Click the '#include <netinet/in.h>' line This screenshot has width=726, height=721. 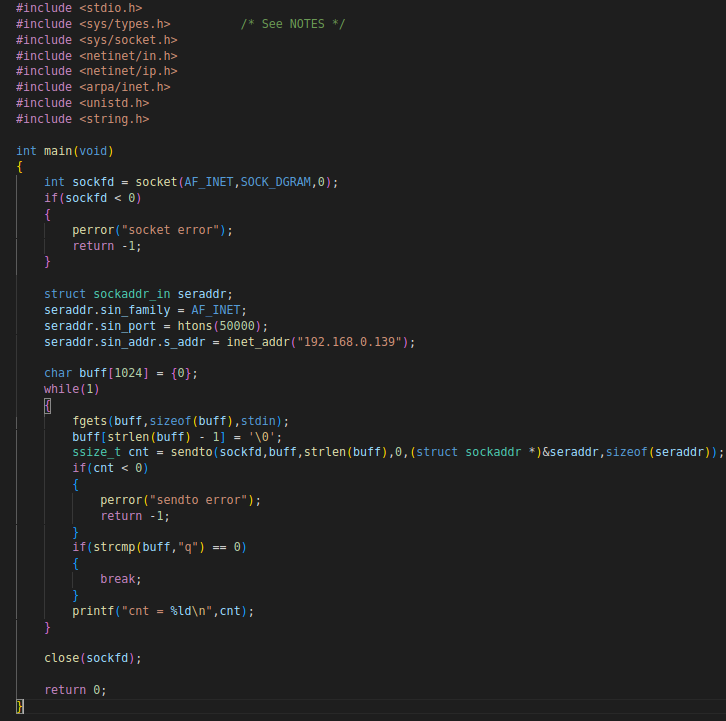97,56
